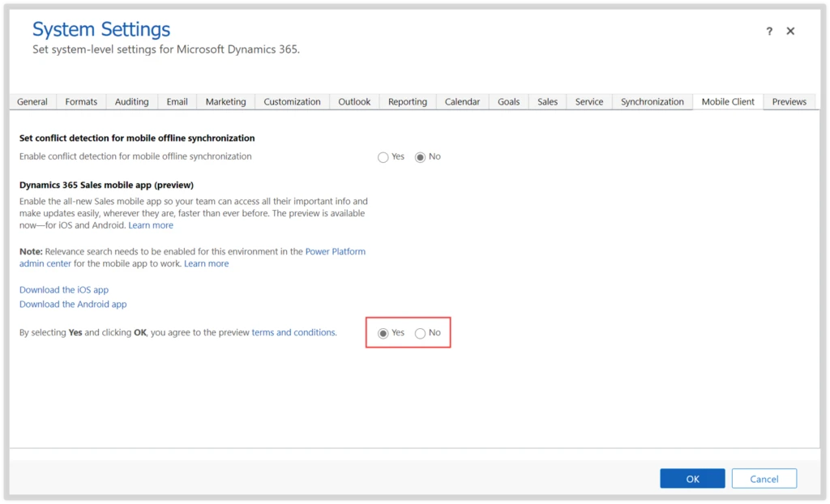Switch to the Auditing tab
830x504 pixels.
pyautogui.click(x=131, y=101)
